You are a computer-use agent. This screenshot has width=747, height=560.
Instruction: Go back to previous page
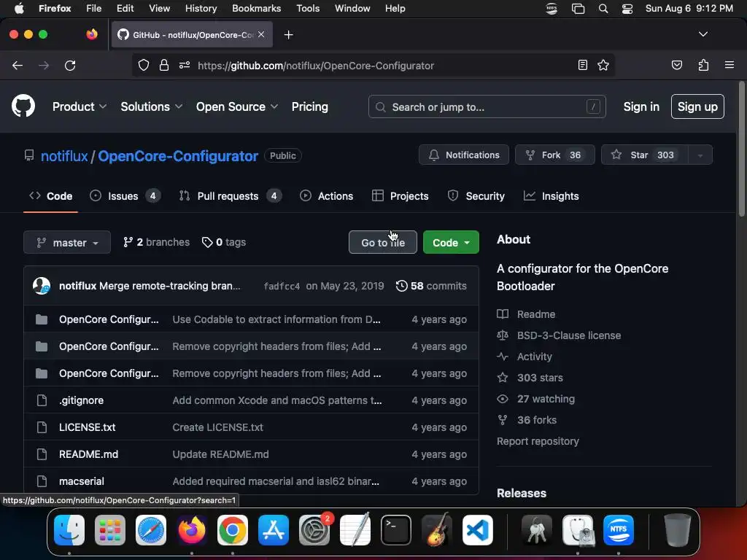[x=18, y=65]
